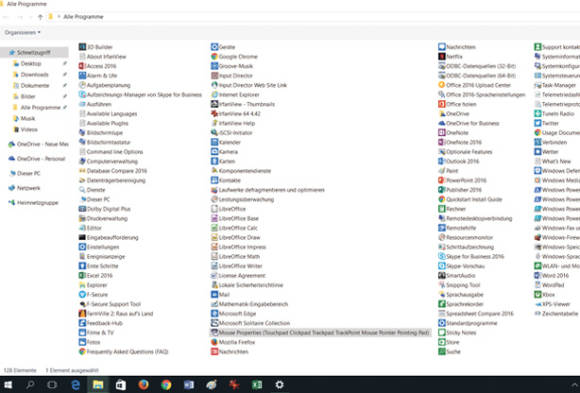580x393 pixels.
Task: Open the F-Secure program entry
Action: [x=93, y=295]
